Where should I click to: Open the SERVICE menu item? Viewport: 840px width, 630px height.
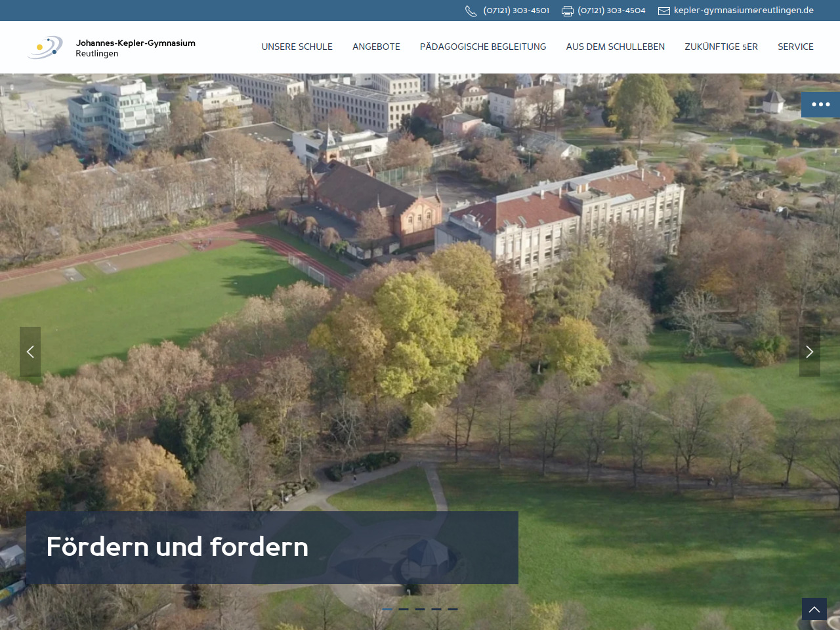point(795,47)
